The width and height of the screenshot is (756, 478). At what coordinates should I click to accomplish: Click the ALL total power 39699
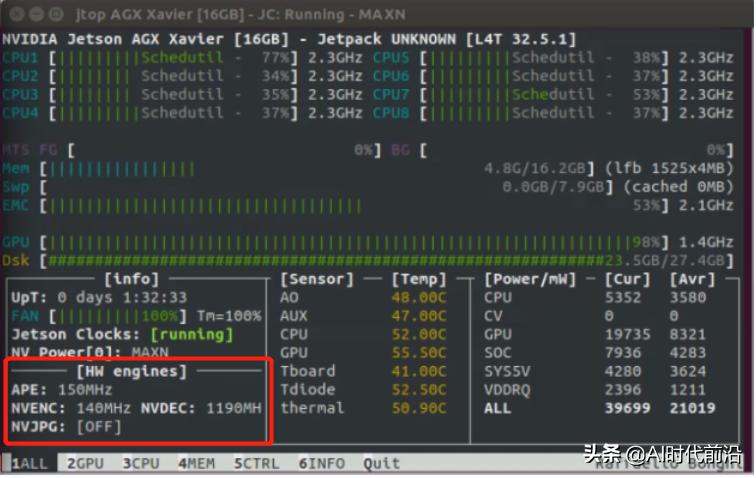[627, 408]
